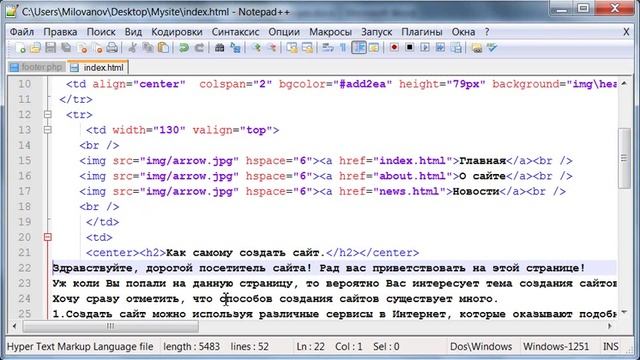This screenshot has height=360, width=640.
Task: Click 'length : 5483' in status bar
Action: pos(191,347)
